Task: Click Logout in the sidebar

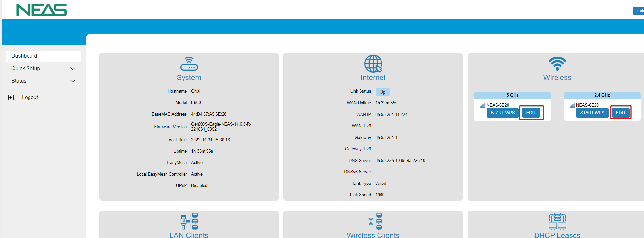Action: 30,97
